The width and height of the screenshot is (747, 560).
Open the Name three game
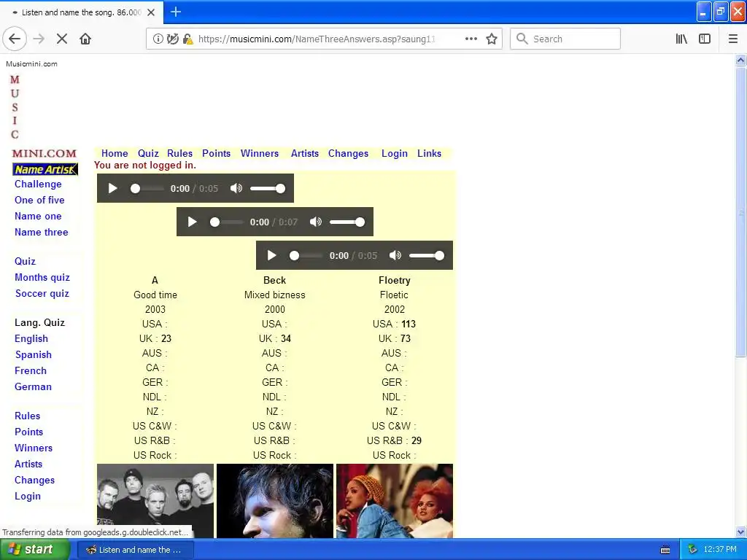[42, 233]
